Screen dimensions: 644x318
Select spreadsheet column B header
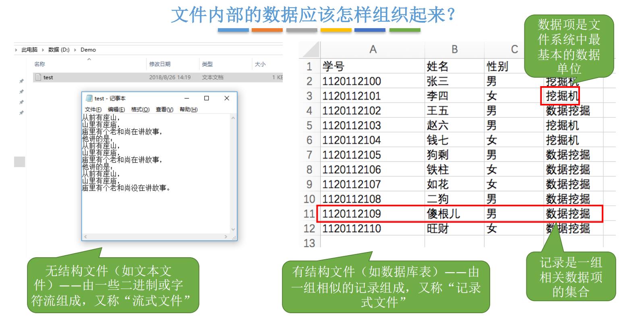click(454, 50)
